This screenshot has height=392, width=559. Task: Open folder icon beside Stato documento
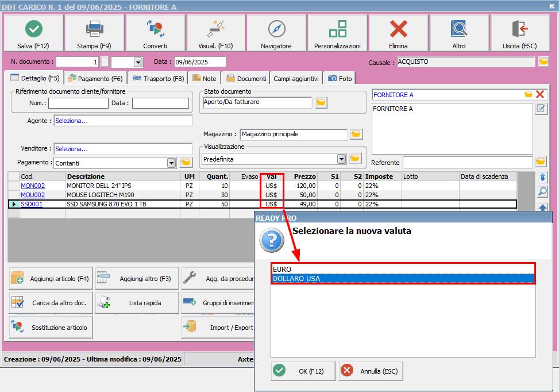pos(321,103)
